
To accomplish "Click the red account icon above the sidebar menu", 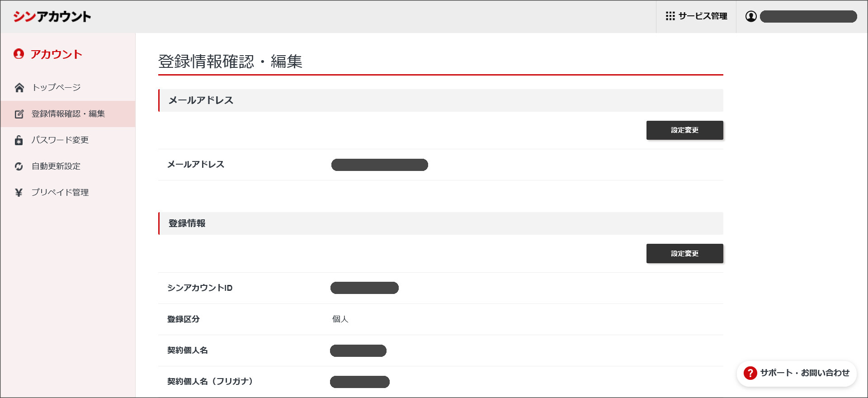I will pos(19,54).
